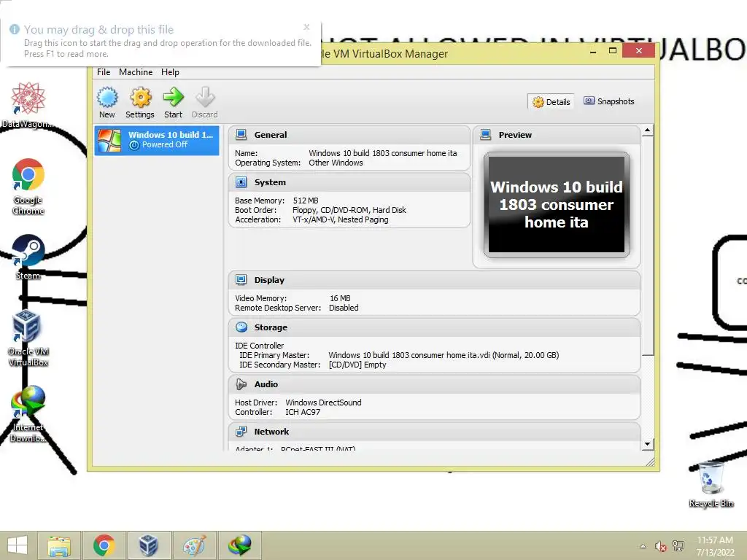This screenshot has width=747, height=560.
Task: Maximize the VirtualBox Manager window
Action: tap(613, 51)
